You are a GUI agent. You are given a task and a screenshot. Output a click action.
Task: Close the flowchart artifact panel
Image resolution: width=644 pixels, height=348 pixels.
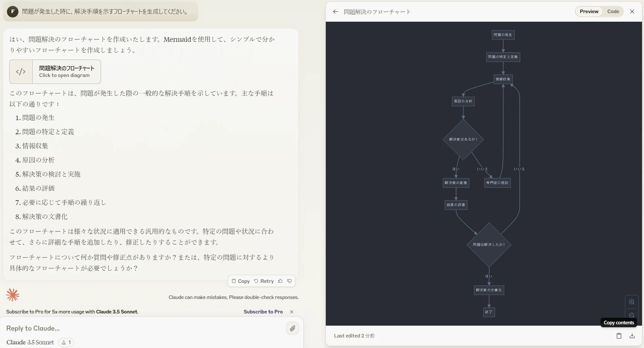[632, 12]
